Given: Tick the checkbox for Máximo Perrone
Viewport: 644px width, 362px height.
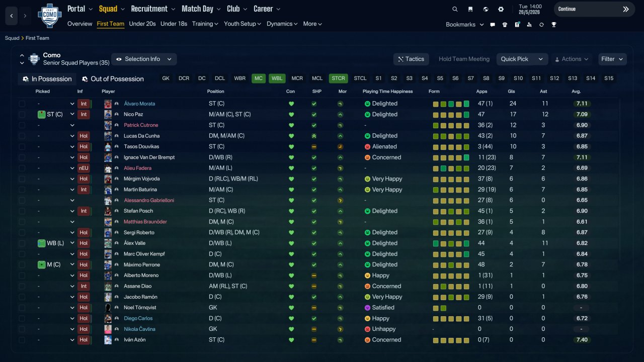Looking at the screenshot, I should [x=22, y=264].
